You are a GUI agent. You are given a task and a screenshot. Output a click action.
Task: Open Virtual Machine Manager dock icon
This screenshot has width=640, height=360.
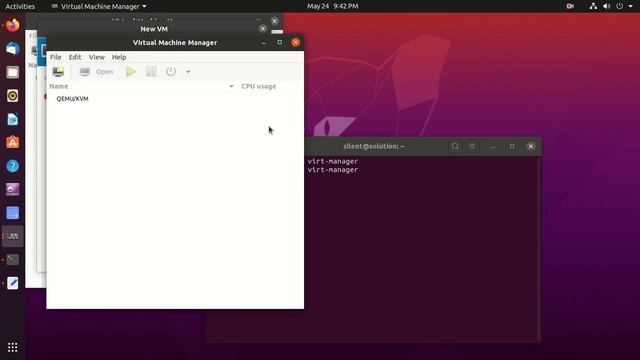click(13, 236)
